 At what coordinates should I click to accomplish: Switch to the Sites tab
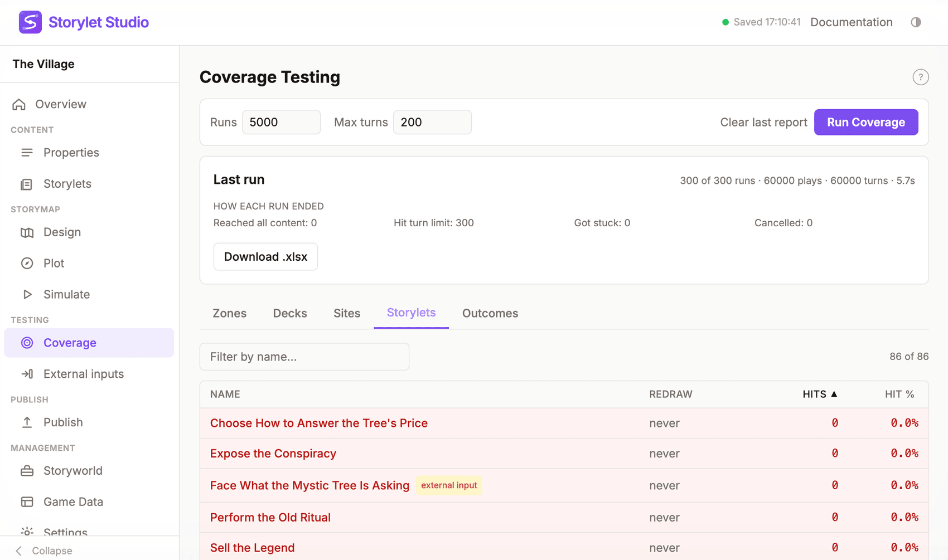click(x=347, y=313)
